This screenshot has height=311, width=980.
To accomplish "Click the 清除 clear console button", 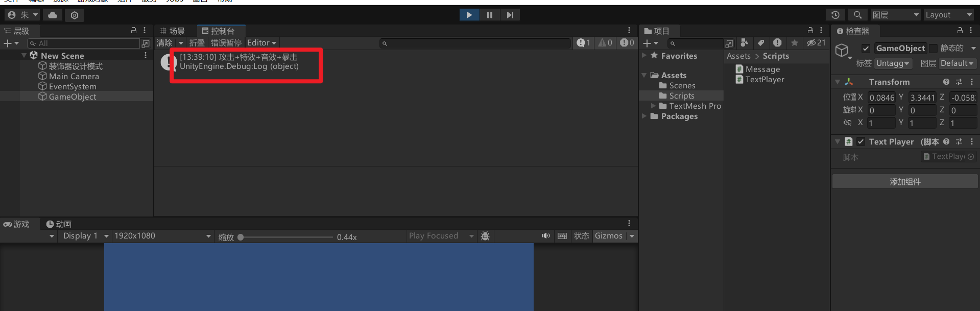I will 164,43.
